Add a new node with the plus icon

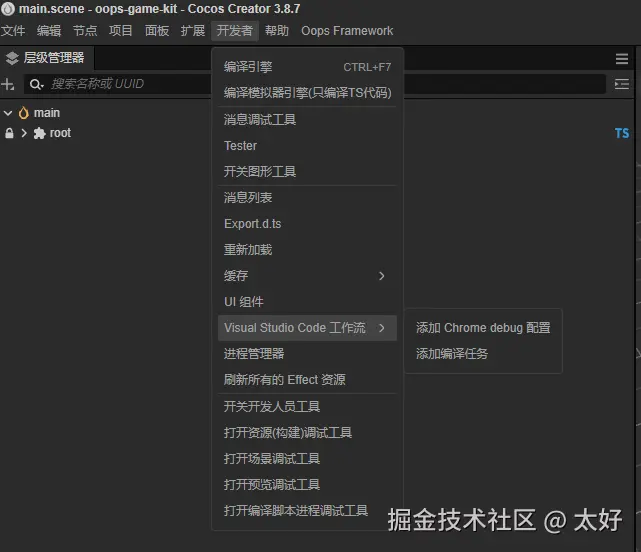[8, 84]
